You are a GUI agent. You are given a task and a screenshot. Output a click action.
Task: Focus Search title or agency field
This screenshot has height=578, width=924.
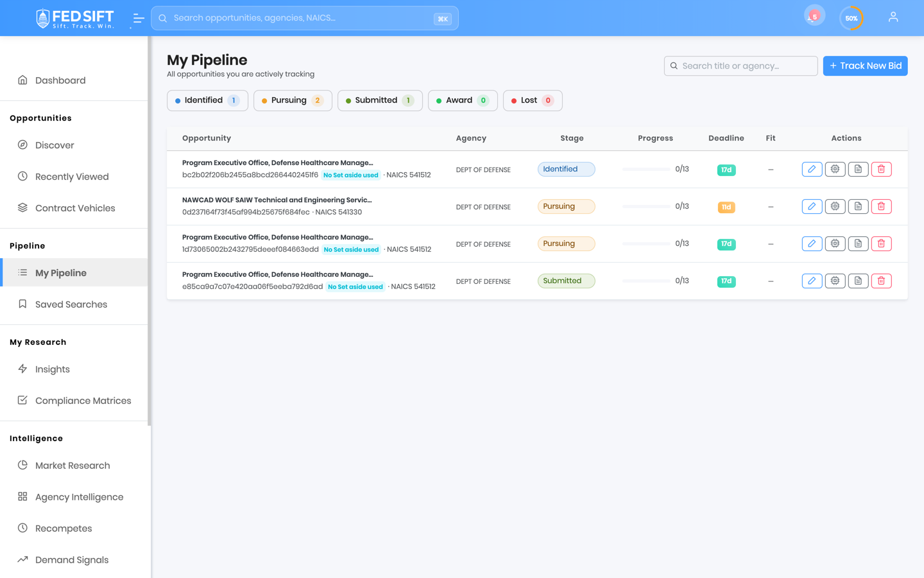[x=740, y=66]
